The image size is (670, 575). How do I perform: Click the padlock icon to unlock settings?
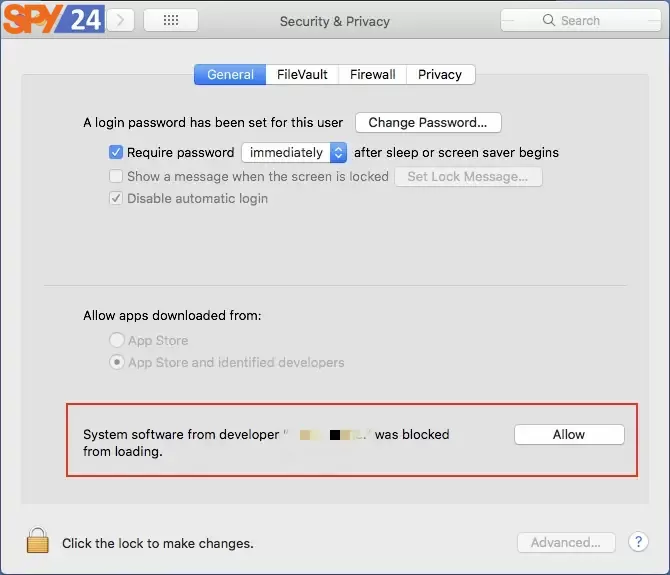click(x=38, y=541)
